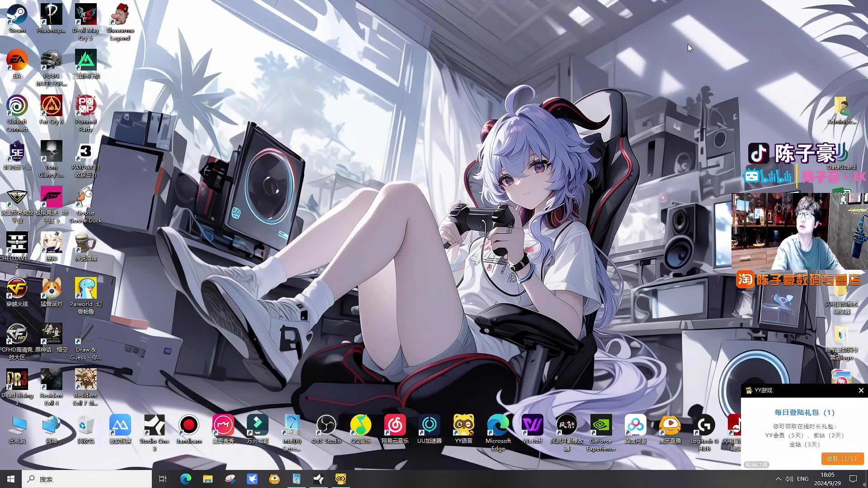The image size is (868, 488).
Task: Select the 虎牙直播 desktop icon
Action: [670, 429]
